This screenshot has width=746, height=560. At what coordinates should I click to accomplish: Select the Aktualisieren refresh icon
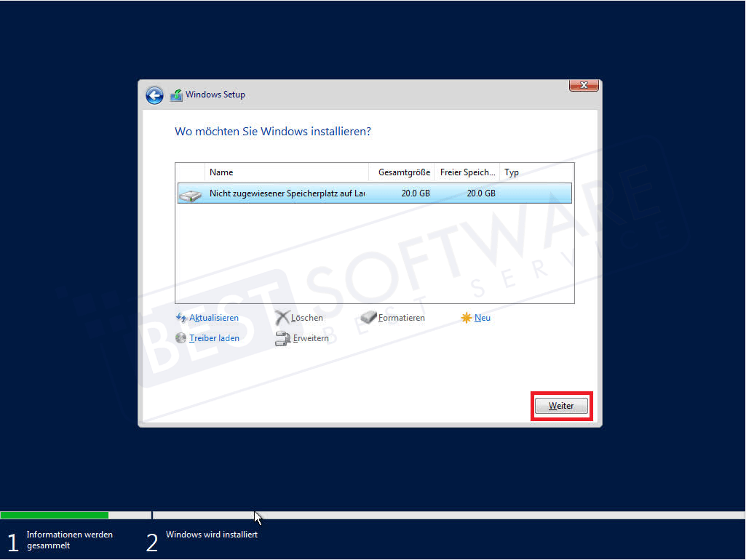pos(180,318)
